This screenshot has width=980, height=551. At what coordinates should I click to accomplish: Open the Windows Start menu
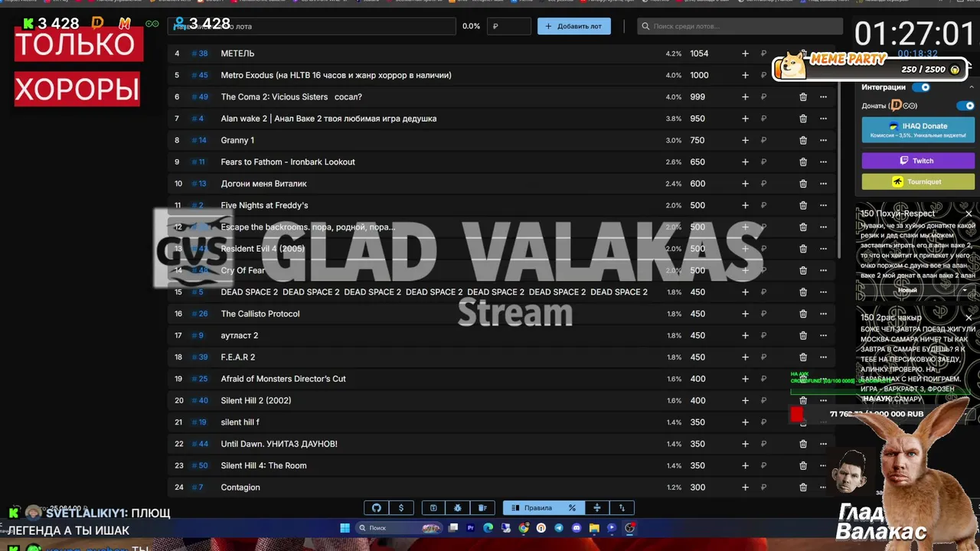click(x=345, y=528)
